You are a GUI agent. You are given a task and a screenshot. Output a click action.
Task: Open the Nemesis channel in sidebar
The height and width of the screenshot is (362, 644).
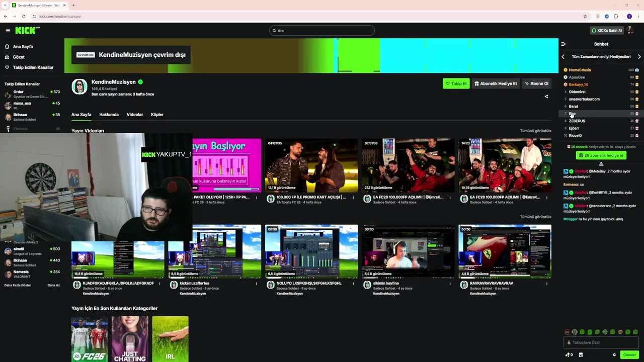coord(32,274)
